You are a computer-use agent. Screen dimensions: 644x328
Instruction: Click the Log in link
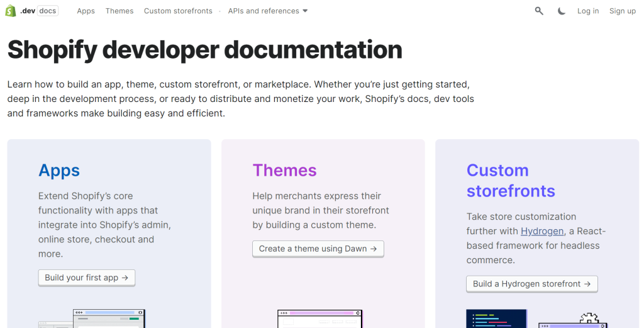point(588,11)
